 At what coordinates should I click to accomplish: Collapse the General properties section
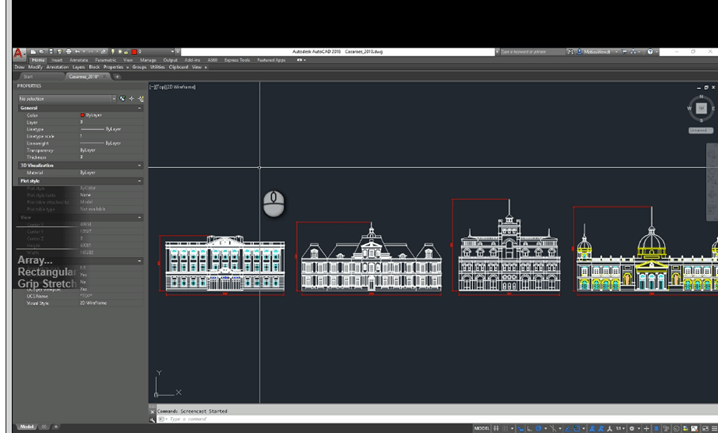pyautogui.click(x=139, y=108)
